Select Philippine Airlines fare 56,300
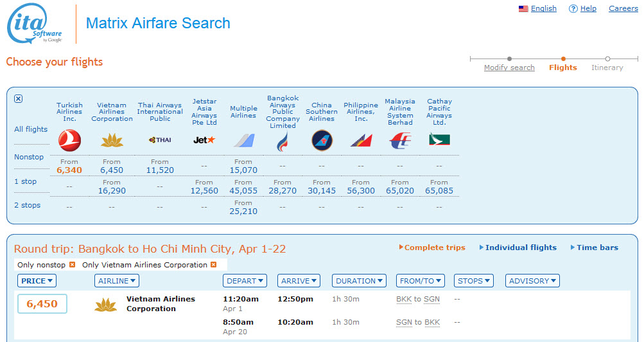 click(x=361, y=190)
